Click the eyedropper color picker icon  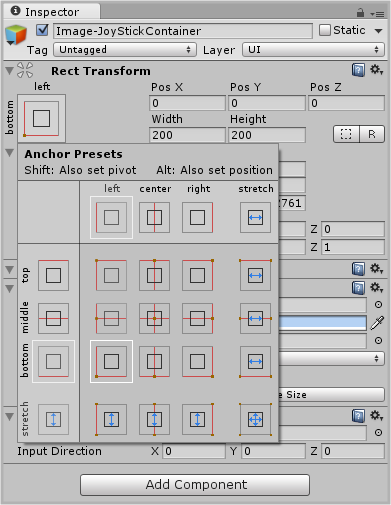pos(377,323)
